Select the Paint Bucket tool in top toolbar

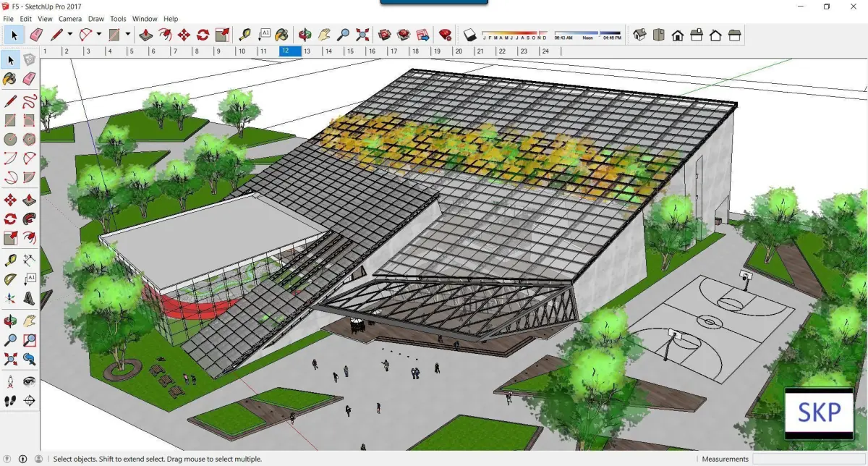pos(282,34)
